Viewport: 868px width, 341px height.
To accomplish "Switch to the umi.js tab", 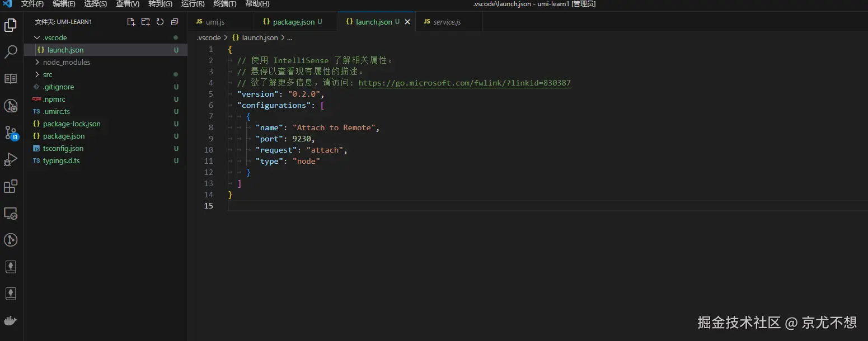I will [x=222, y=22].
